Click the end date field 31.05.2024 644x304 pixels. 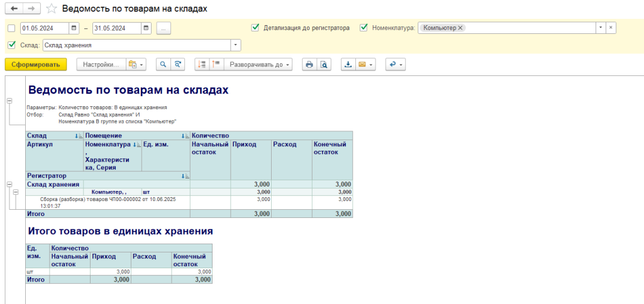click(116, 28)
